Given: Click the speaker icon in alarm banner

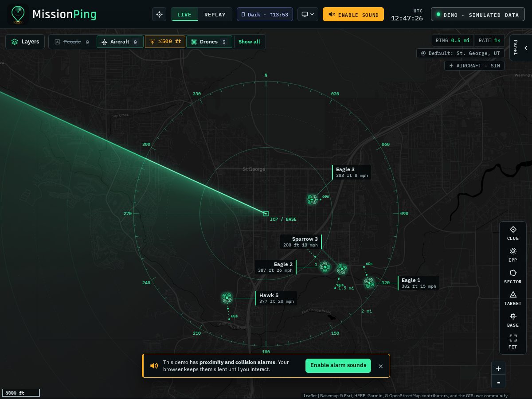Looking at the screenshot, I should tap(154, 366).
